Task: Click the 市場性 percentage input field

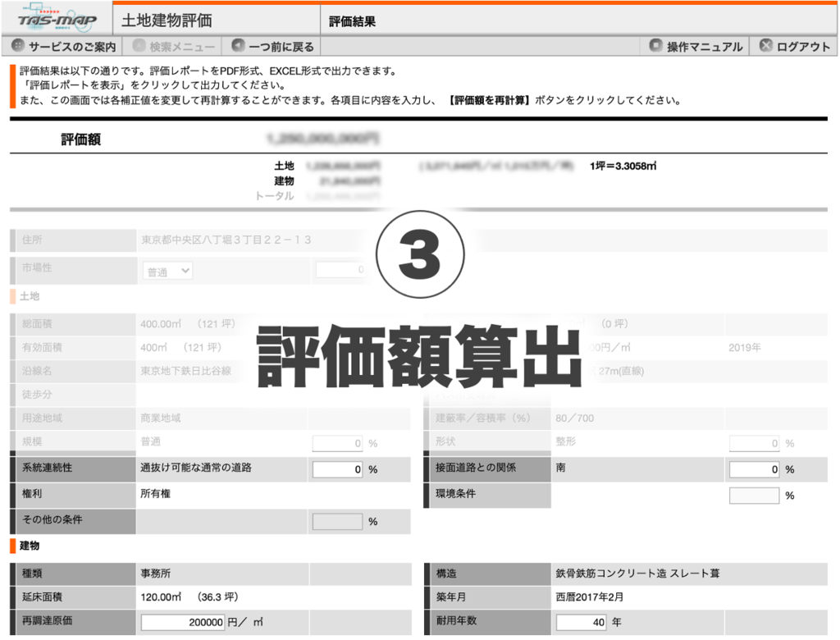Action: point(340,271)
